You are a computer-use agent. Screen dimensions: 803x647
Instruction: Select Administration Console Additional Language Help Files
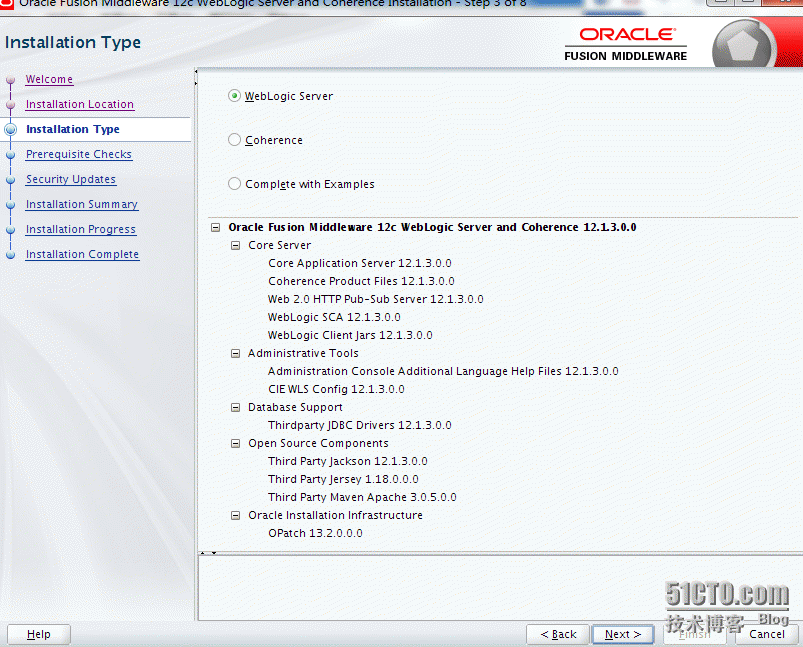(x=443, y=371)
